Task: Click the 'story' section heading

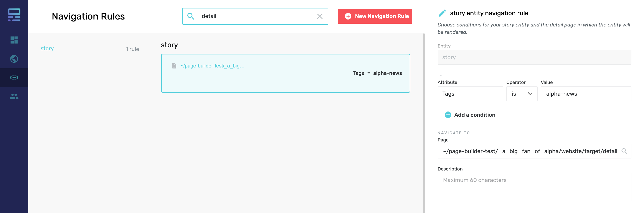Action: pyautogui.click(x=169, y=45)
